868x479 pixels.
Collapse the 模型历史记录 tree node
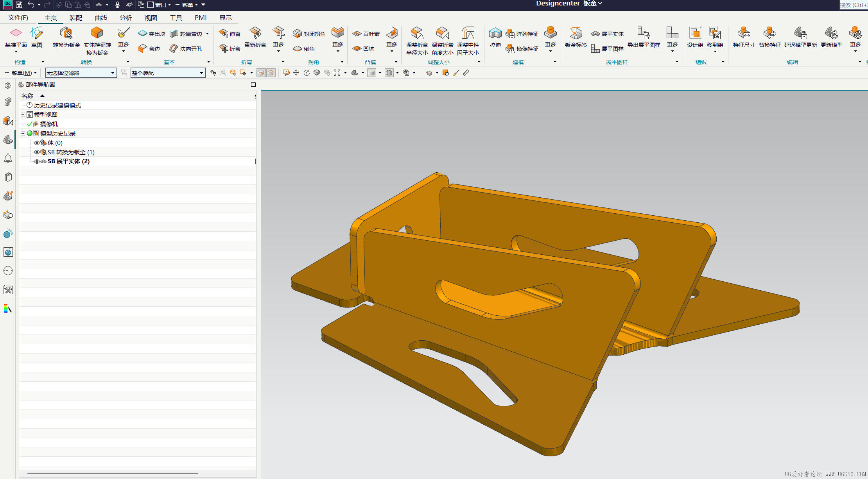pos(23,133)
